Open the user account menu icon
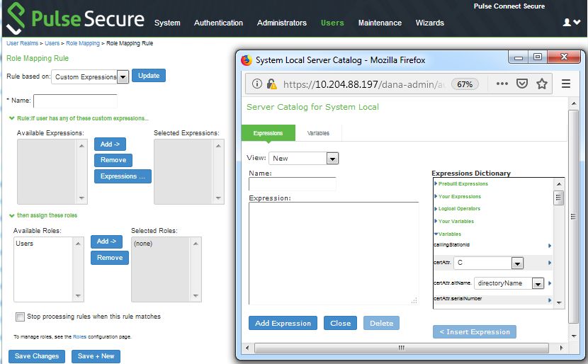 tap(572, 23)
